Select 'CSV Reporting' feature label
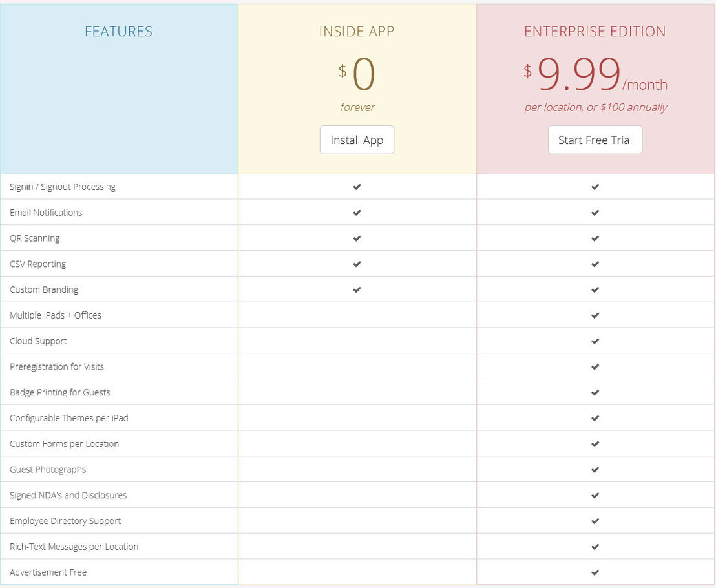The height and width of the screenshot is (588, 716). (x=38, y=264)
